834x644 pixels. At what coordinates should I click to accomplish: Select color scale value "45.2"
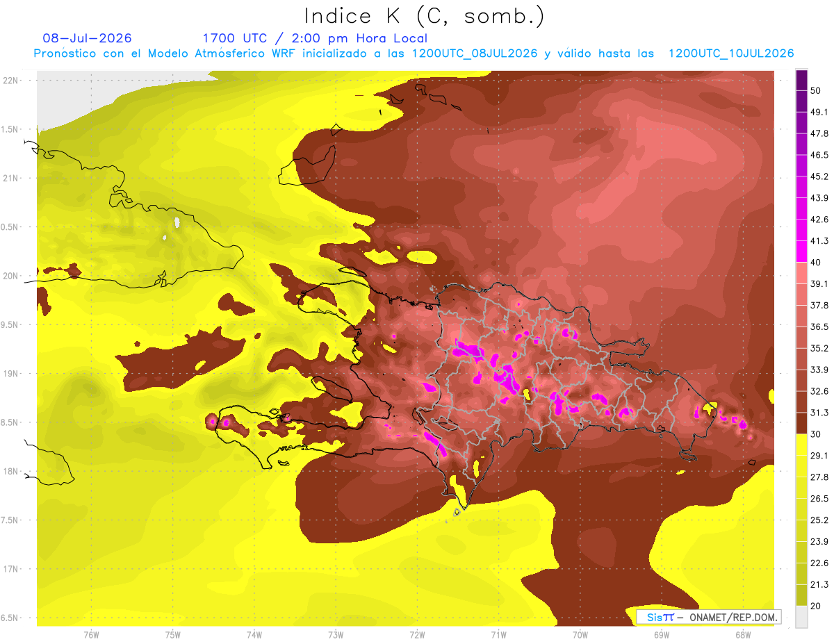819,176
